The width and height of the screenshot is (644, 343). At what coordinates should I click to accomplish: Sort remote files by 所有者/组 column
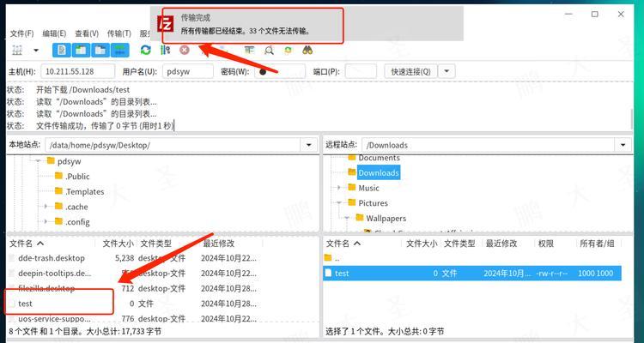point(597,244)
